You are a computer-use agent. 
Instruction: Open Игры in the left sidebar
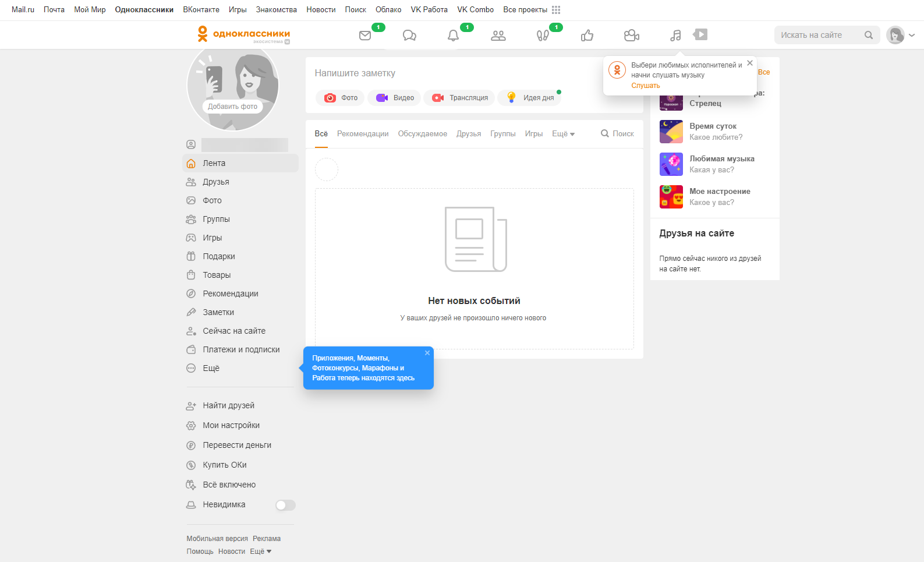tap(240, 238)
